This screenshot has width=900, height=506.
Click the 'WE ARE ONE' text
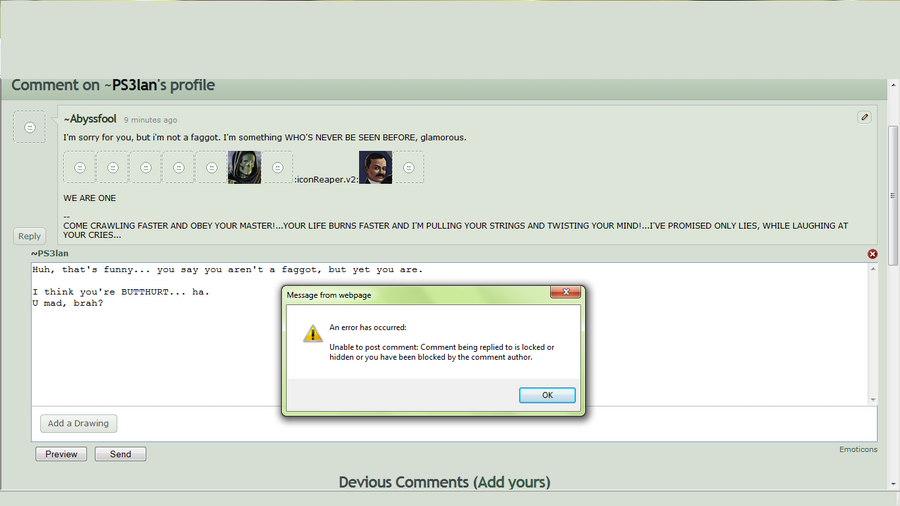coord(90,198)
